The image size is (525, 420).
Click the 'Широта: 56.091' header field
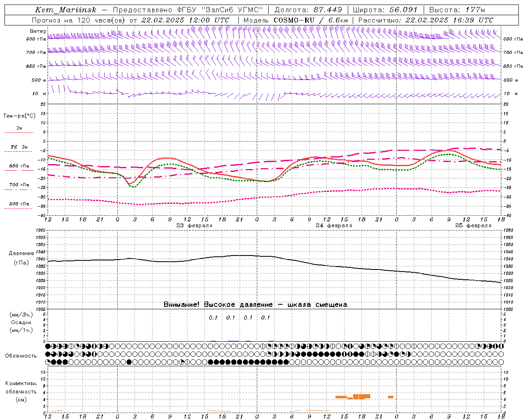pyautogui.click(x=385, y=10)
